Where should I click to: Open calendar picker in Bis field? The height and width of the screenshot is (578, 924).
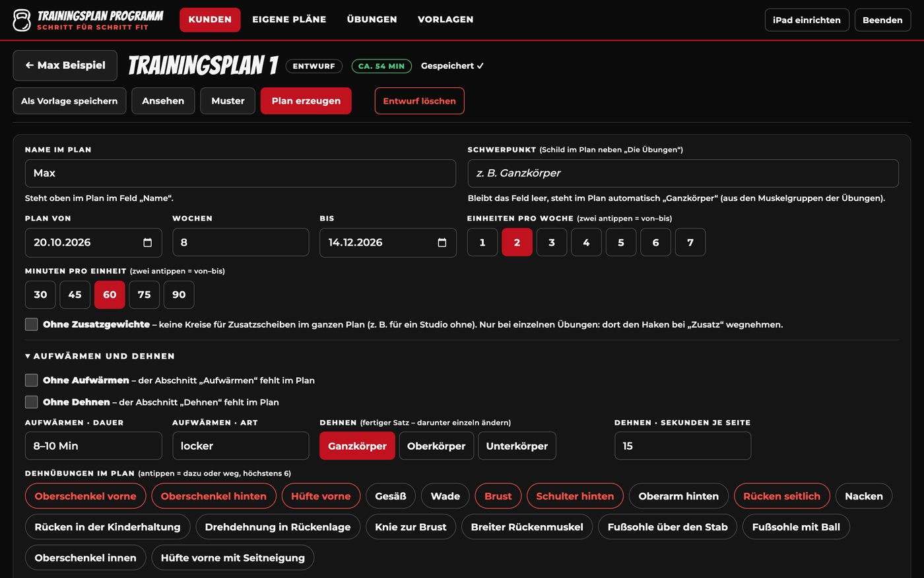442,242
